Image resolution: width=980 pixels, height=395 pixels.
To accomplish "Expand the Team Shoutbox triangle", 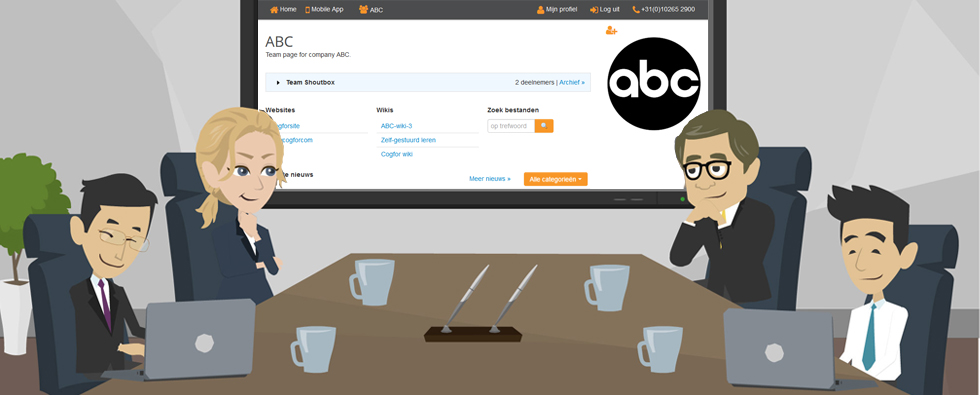I will pos(278,82).
